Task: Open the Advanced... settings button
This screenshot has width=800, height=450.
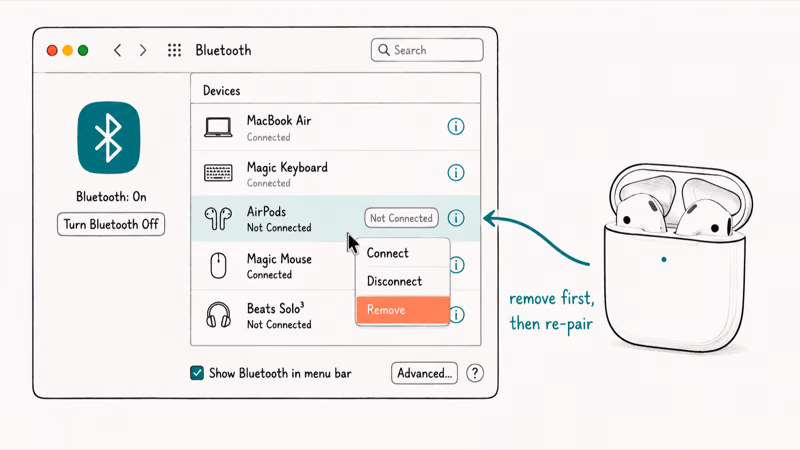Action: pos(424,373)
